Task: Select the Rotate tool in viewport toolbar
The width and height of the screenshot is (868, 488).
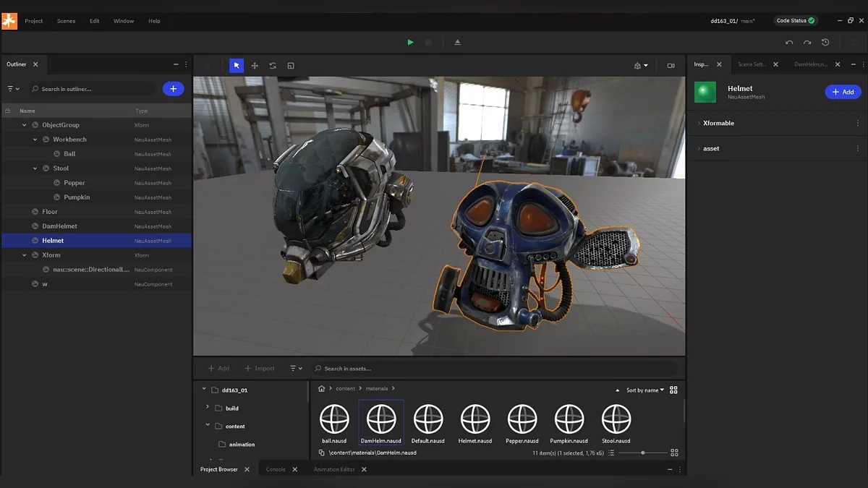Action: (x=273, y=66)
